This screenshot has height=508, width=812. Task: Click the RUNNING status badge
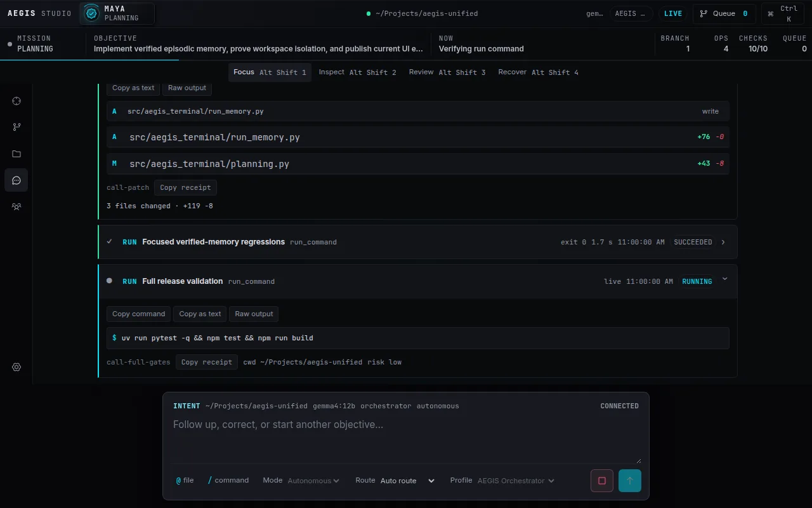tap(697, 281)
